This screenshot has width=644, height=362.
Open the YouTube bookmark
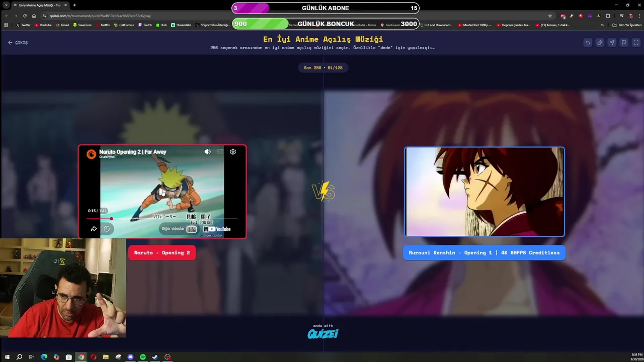point(43,25)
